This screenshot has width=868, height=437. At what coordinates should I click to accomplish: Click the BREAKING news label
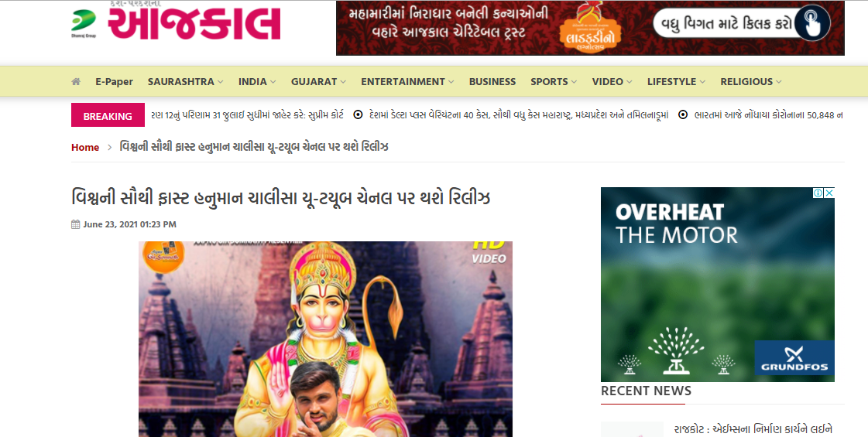pyautogui.click(x=108, y=115)
